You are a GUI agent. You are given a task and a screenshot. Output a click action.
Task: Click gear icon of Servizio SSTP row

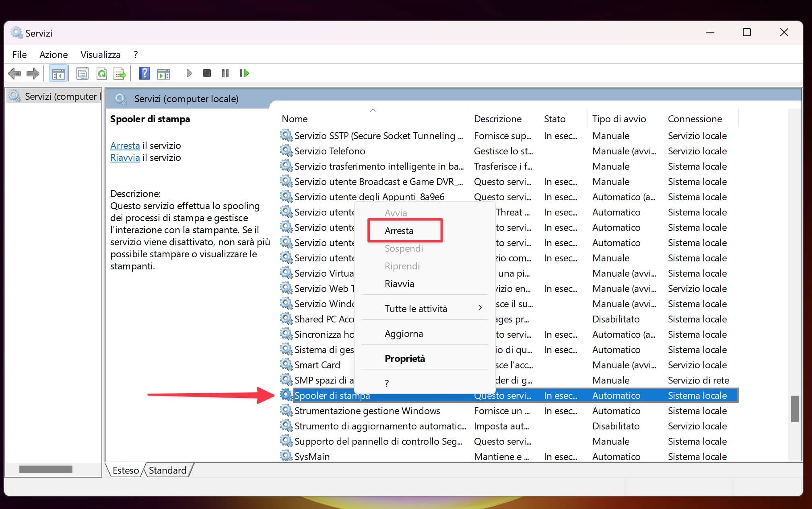(x=286, y=135)
